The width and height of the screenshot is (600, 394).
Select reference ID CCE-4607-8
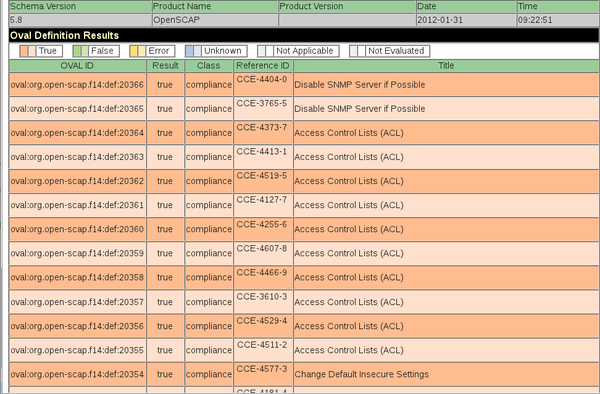tap(262, 248)
